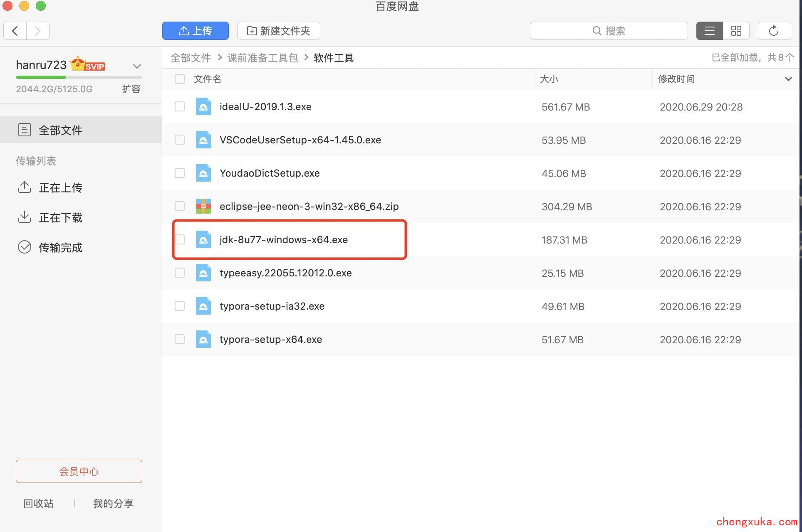The height and width of the screenshot is (532, 802).
Task: Select file name typora-setup-ia32.exe
Action: [272, 306]
